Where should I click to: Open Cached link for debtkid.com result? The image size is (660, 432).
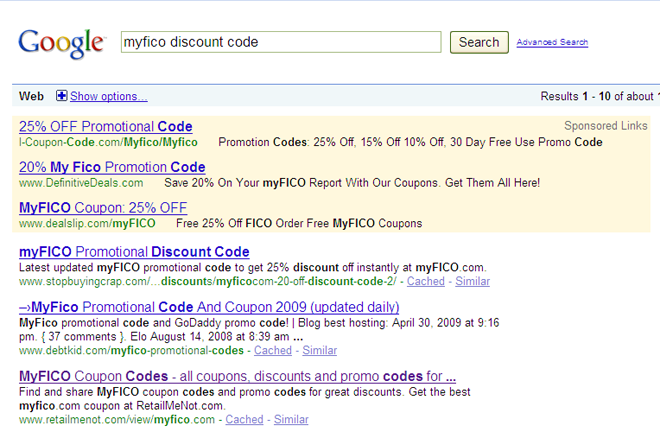click(x=273, y=350)
